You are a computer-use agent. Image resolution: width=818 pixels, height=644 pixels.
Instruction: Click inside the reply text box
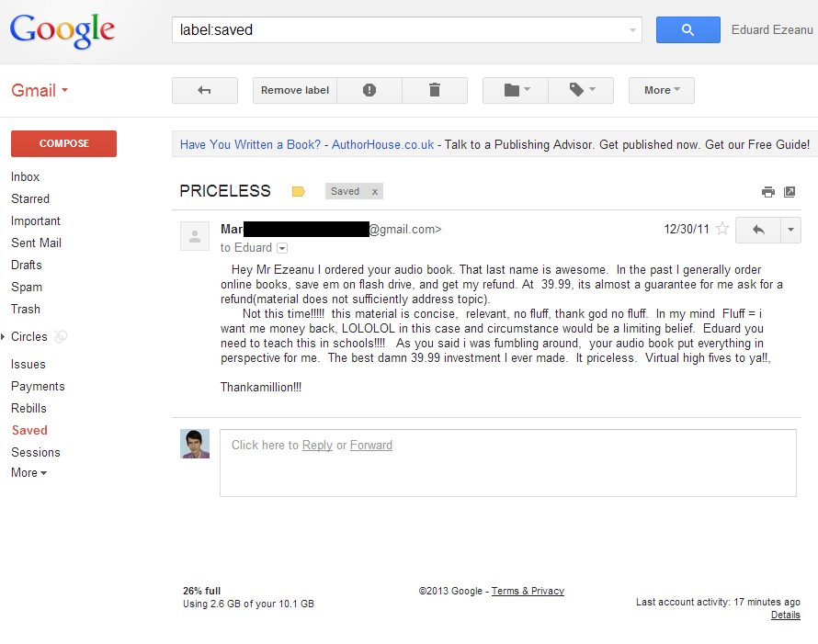click(x=507, y=463)
